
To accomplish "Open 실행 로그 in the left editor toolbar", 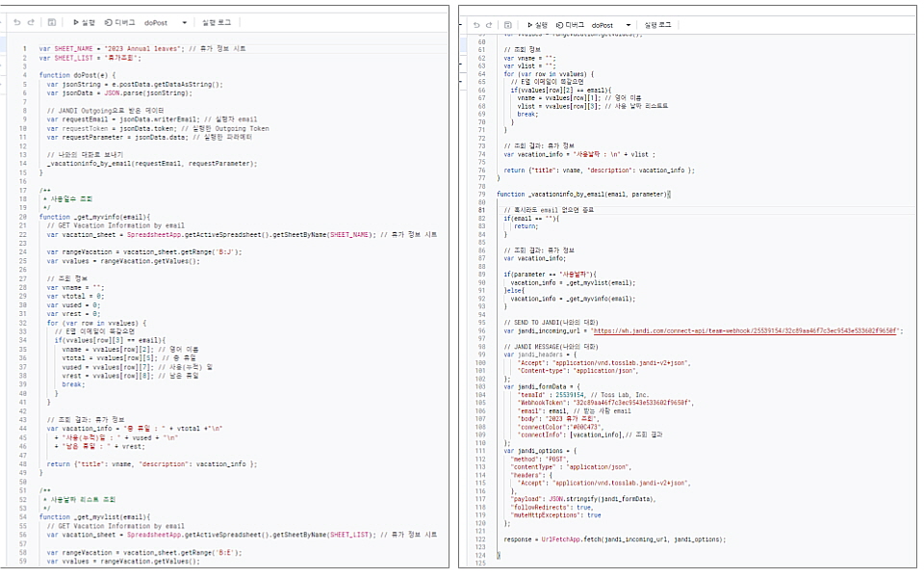I will (x=218, y=21).
